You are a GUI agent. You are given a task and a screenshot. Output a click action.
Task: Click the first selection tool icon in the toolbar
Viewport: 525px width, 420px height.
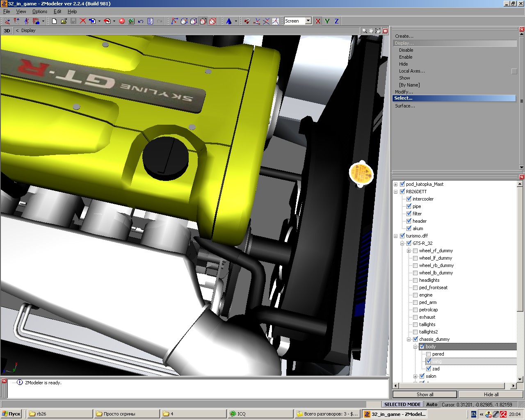coord(7,21)
